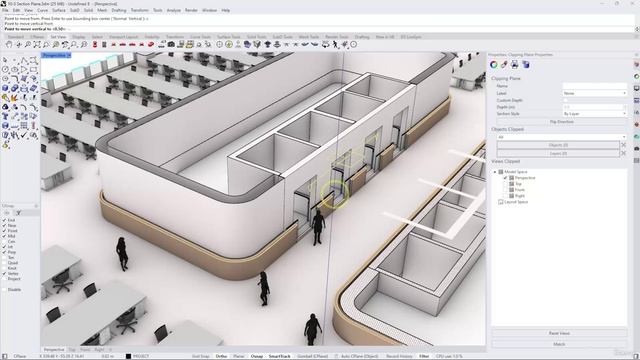Enable the Disable osnap checkbox
Viewport: 640px width, 360px height.
[4, 289]
